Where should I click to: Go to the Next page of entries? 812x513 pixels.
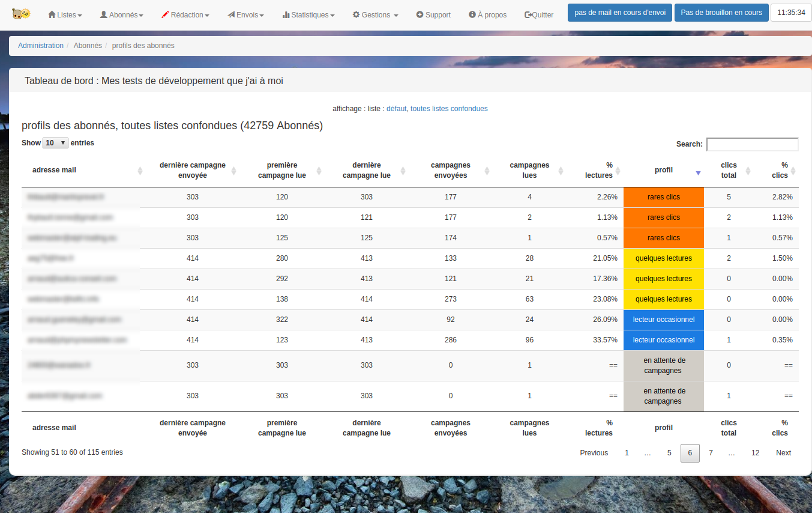pos(783,453)
